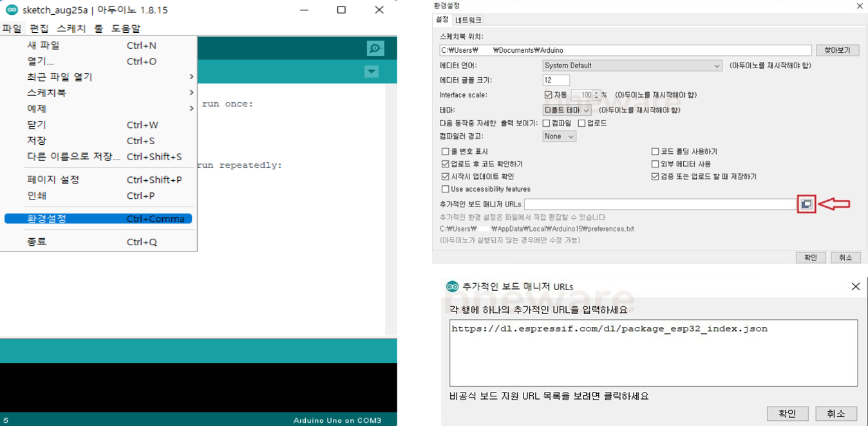
Task: Open the 스케치 menu in menu bar
Action: [x=71, y=28]
